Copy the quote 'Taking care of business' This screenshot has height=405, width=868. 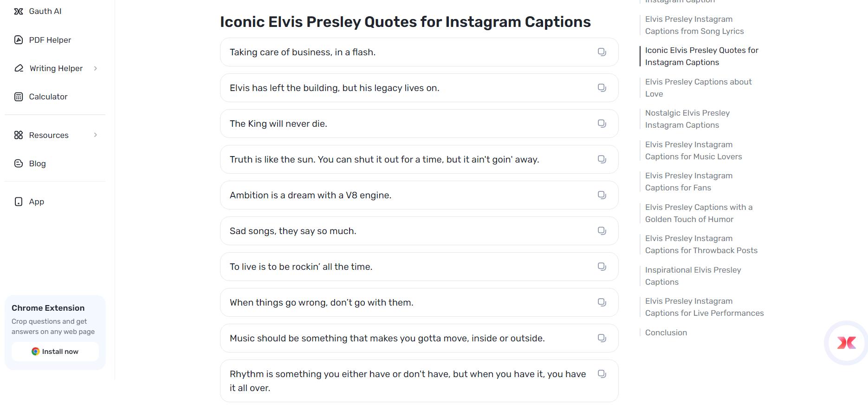point(602,52)
